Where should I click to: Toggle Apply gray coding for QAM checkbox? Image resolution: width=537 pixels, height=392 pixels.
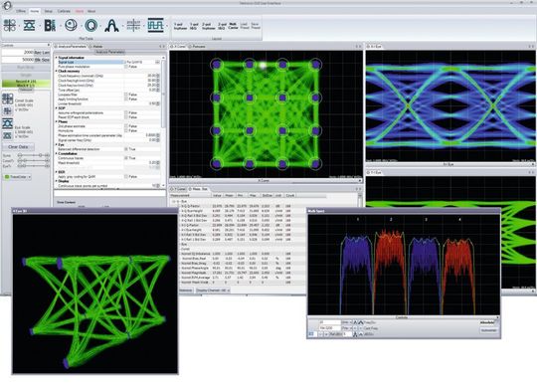click(x=126, y=176)
